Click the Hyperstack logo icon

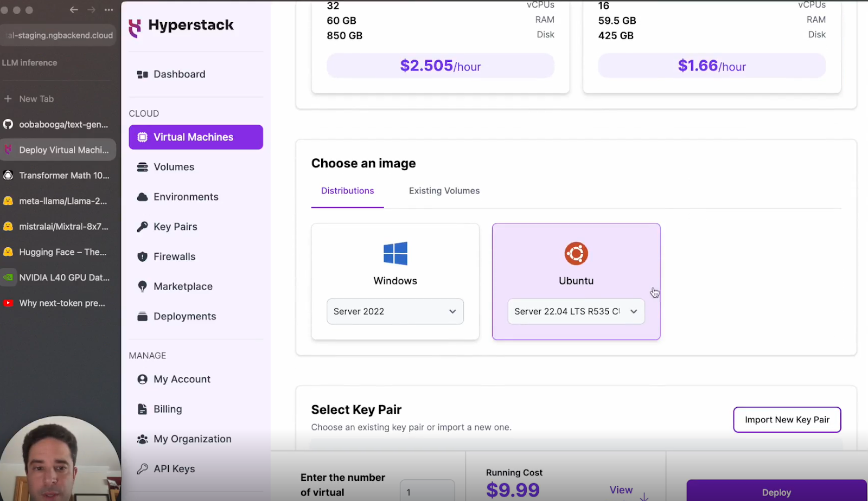(x=135, y=28)
